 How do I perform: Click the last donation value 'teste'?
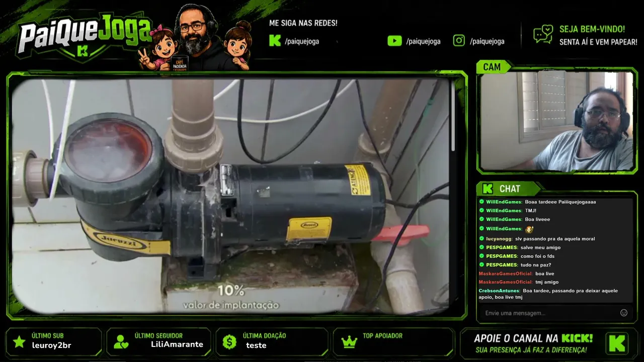256,345
